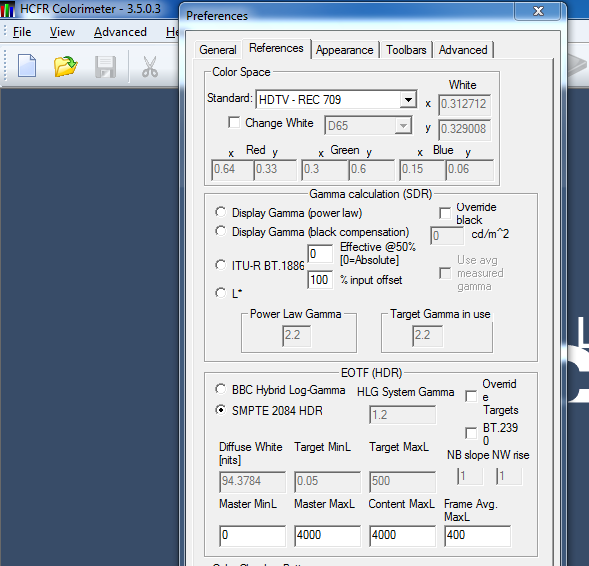This screenshot has height=566, width=589.
Task: Tick the BT.2390 checkbox
Action: pos(471,433)
